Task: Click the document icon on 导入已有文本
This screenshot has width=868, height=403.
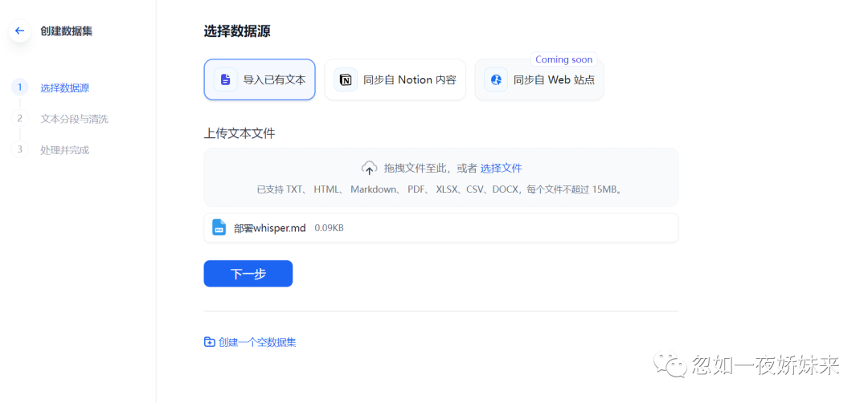Action: (x=225, y=79)
